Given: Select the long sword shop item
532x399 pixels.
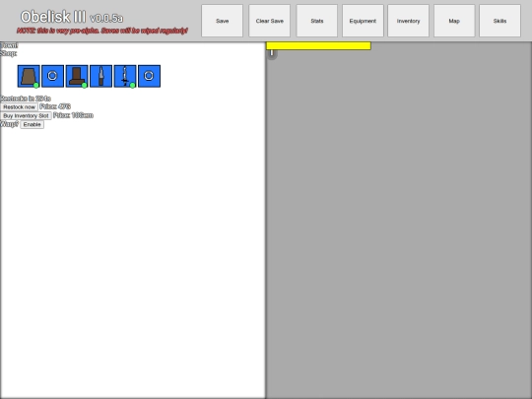Looking at the screenshot, I should [x=125, y=76].
